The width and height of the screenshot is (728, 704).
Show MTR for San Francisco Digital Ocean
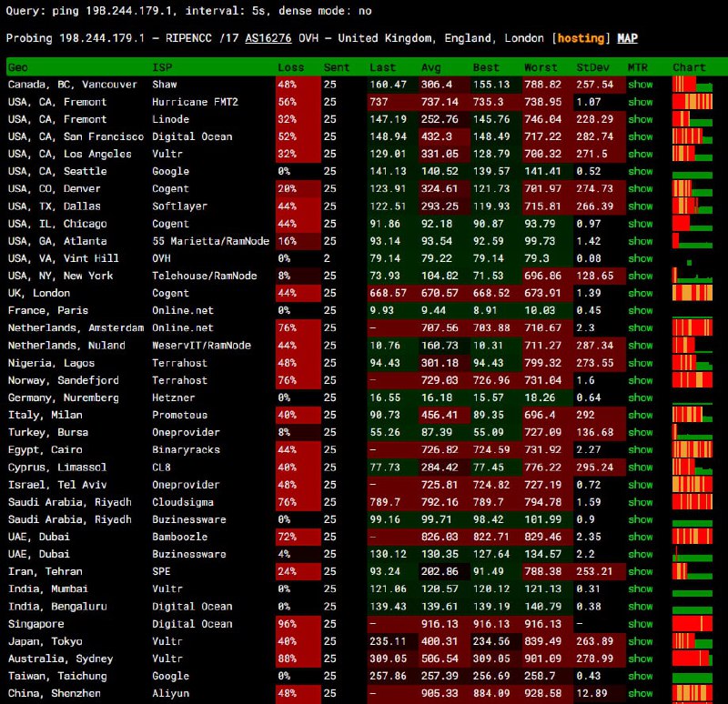tap(640, 136)
